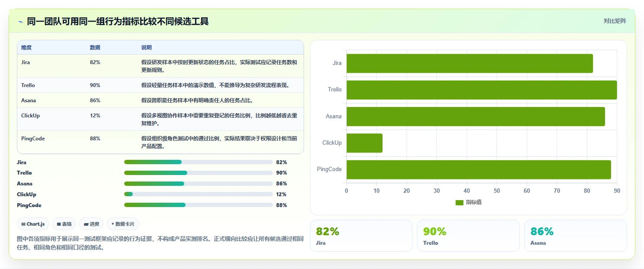Select the 进度 chip
This screenshot has height=269, width=644.
[x=91, y=224]
